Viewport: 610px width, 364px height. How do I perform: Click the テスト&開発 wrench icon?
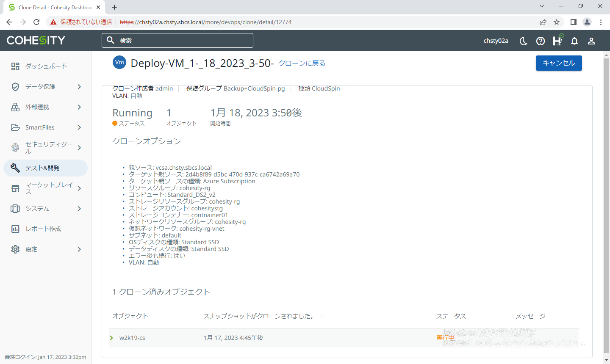pos(15,168)
